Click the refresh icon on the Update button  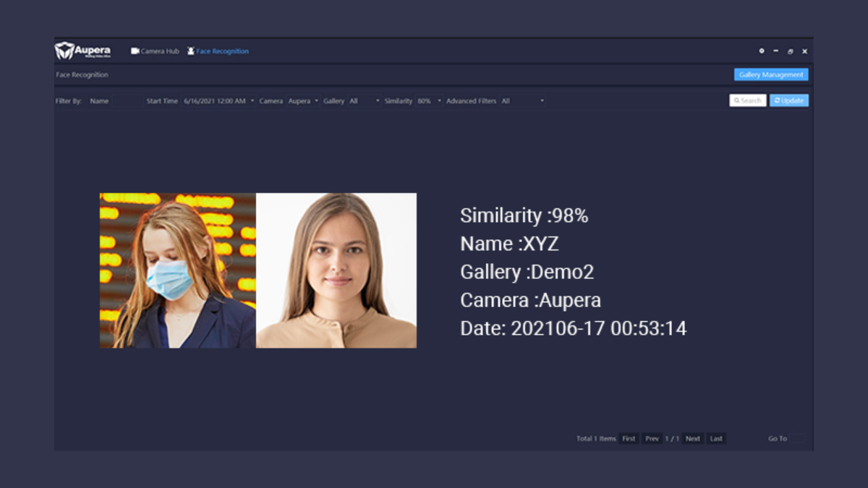(778, 100)
